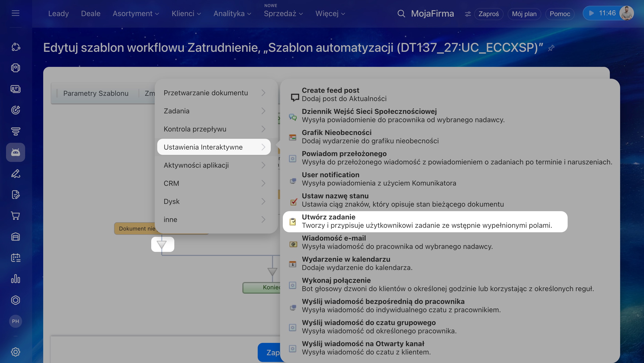The height and width of the screenshot is (363, 644).
Task: Click the Zaproś button
Action: coord(489,14)
